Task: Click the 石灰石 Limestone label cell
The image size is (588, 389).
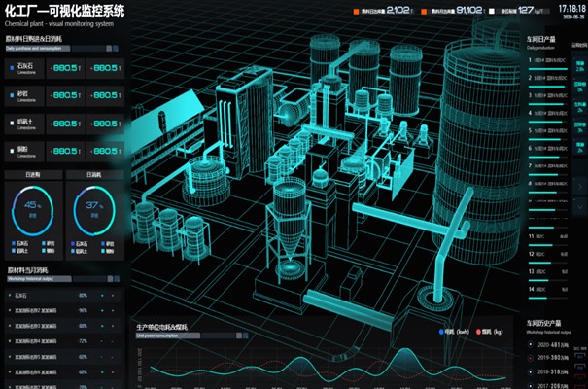Action: point(24,68)
